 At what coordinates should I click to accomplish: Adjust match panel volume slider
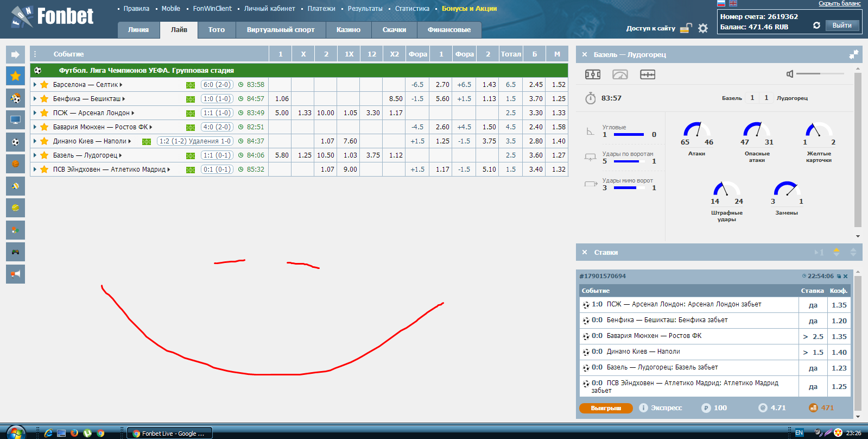(820, 73)
